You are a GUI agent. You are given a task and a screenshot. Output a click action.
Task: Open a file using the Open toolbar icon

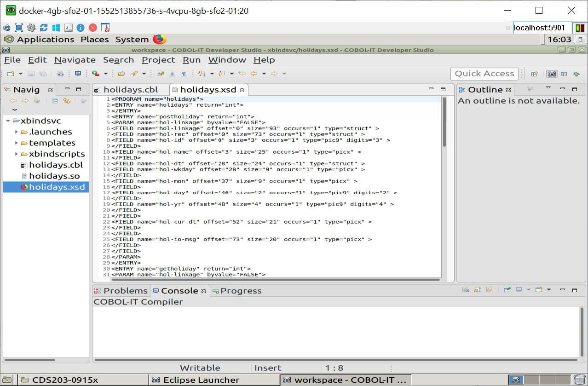tap(122, 74)
